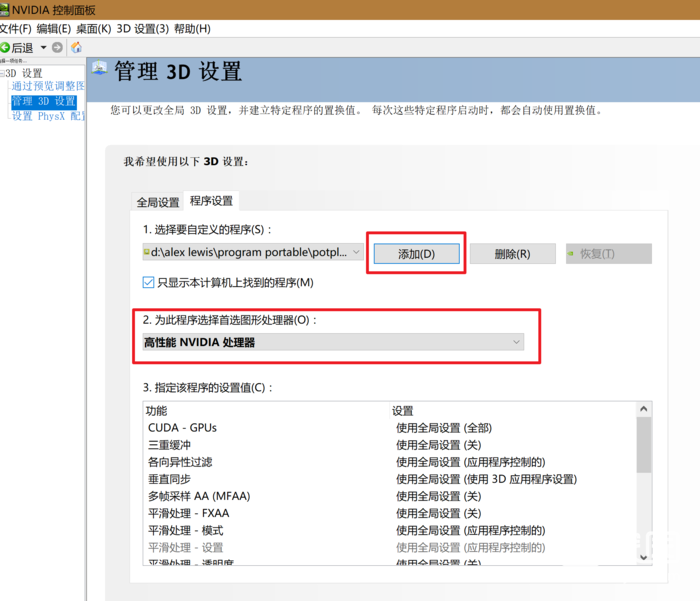The width and height of the screenshot is (700, 601).
Task: Select the 垂直同步 setting row
Action: (390, 479)
